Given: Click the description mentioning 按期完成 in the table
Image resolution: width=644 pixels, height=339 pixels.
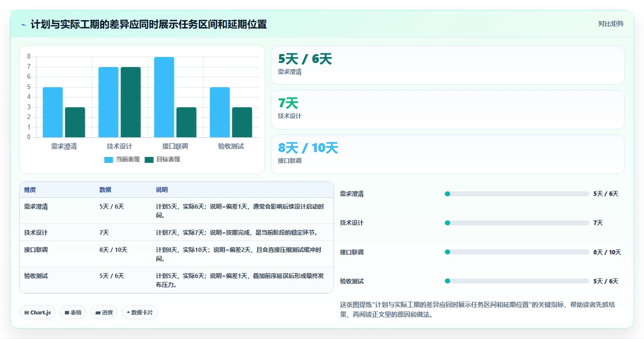Looking at the screenshot, I should coord(239,232).
